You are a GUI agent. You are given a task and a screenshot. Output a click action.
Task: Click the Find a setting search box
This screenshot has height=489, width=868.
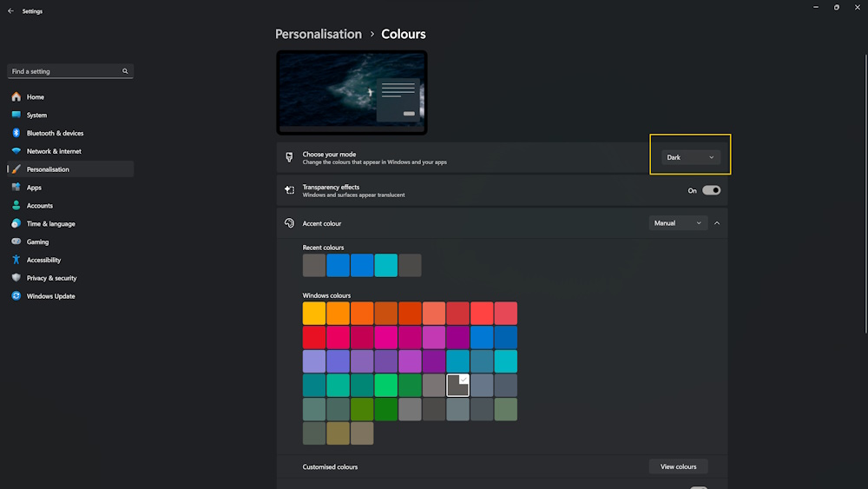[x=70, y=71]
